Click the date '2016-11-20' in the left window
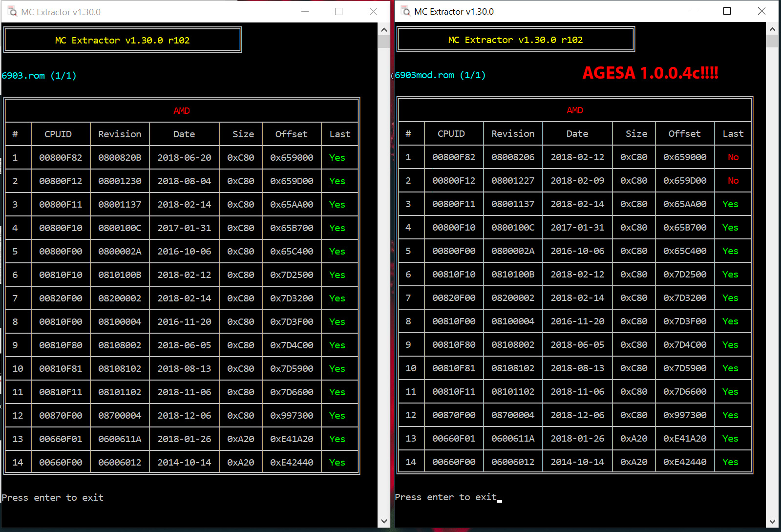 (x=184, y=322)
